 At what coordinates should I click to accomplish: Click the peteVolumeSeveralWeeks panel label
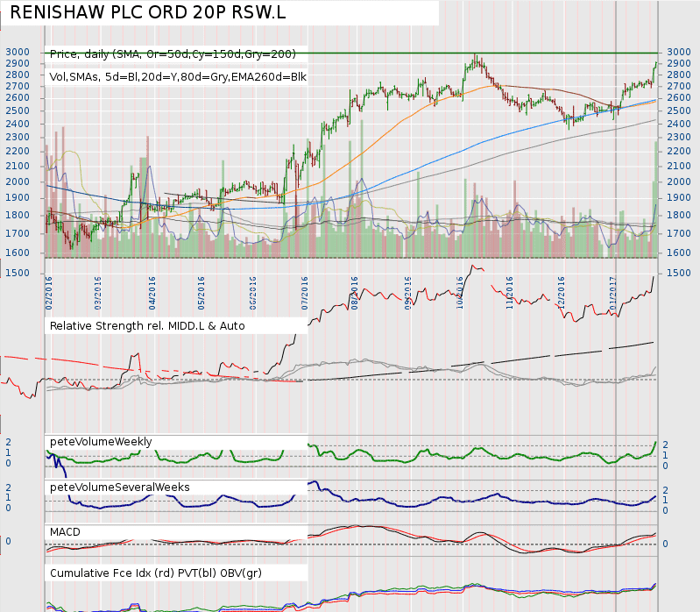120,487
